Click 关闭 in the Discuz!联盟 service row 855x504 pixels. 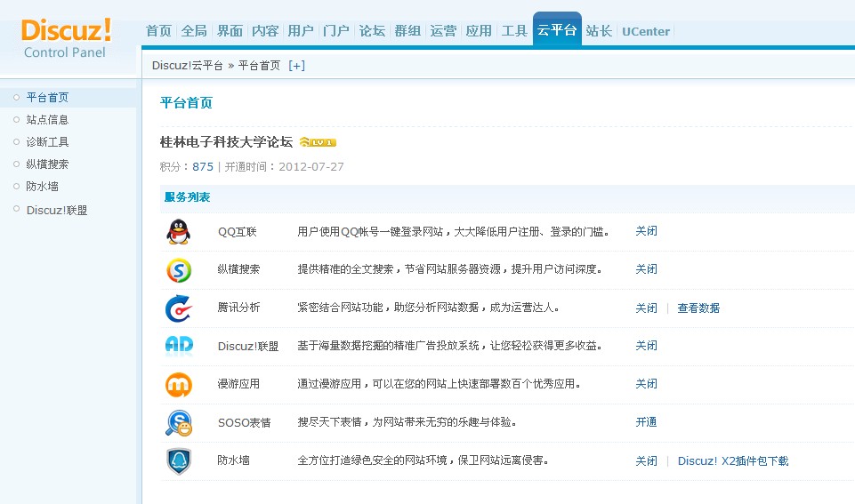click(x=646, y=346)
